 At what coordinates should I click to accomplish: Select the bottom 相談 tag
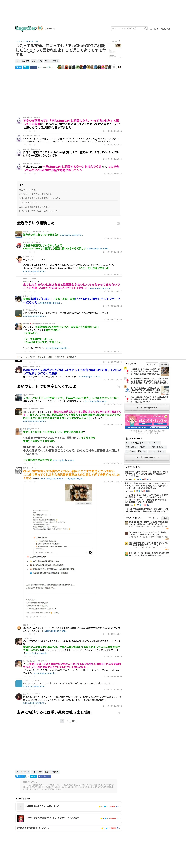pos(40,772)
